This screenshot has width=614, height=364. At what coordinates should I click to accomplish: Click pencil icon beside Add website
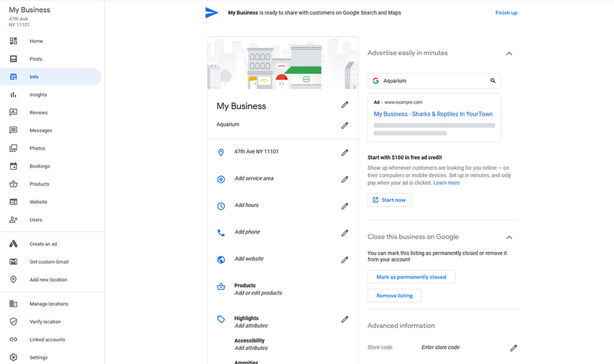[345, 260]
